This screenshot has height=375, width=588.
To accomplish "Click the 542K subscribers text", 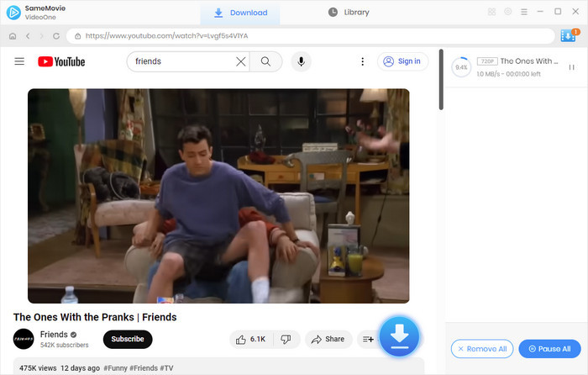I will (65, 345).
